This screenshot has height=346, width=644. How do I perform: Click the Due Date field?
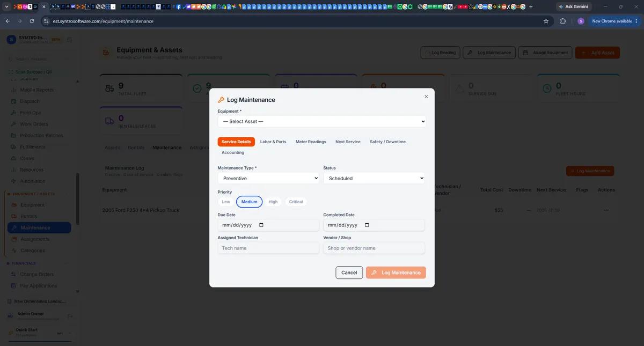(268, 225)
